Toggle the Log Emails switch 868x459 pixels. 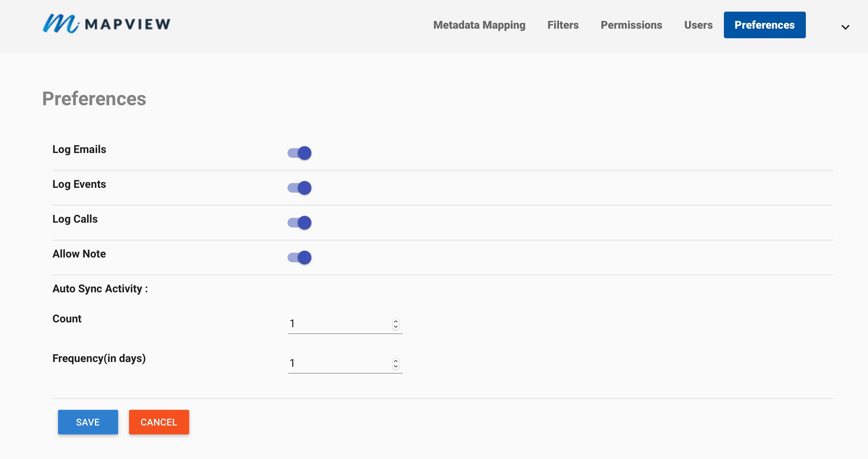point(299,152)
